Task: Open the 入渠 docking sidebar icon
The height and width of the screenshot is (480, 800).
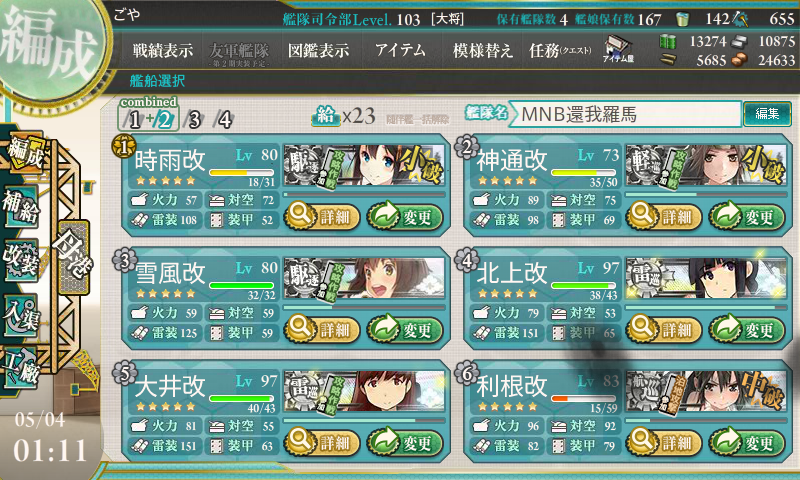Action: (20, 316)
